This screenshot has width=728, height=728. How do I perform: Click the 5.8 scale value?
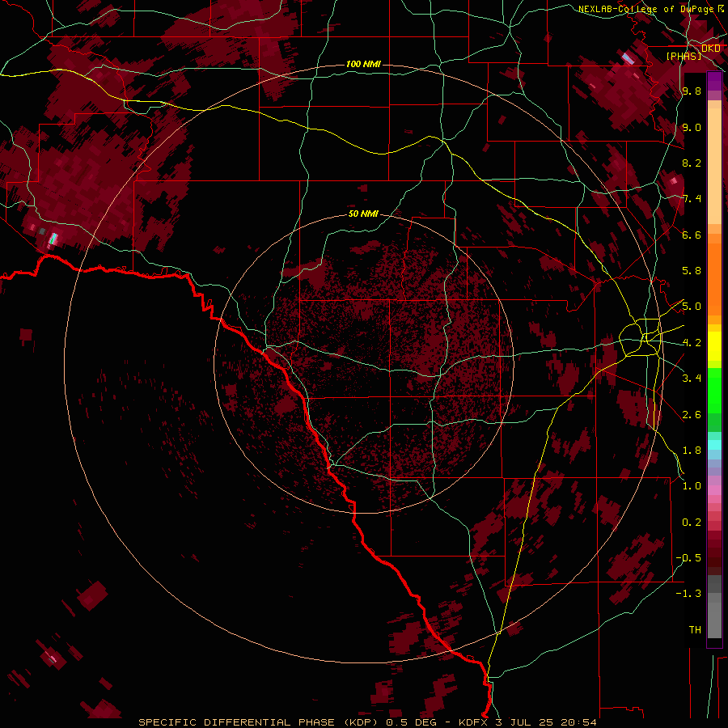tap(692, 271)
